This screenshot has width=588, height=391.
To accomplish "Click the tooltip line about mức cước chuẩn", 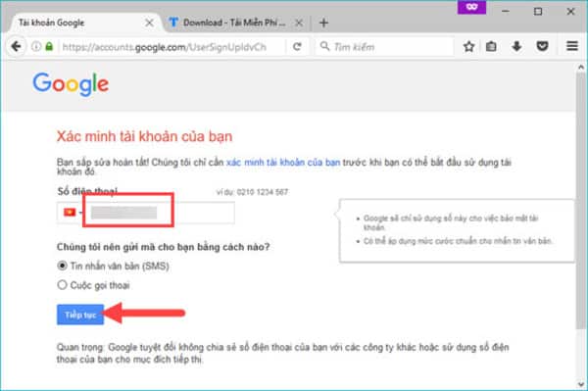I will click(458, 241).
